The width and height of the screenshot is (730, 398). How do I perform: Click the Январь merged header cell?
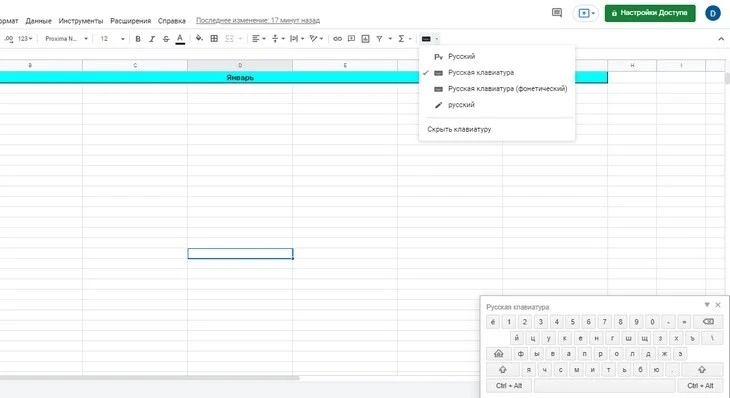(240, 77)
